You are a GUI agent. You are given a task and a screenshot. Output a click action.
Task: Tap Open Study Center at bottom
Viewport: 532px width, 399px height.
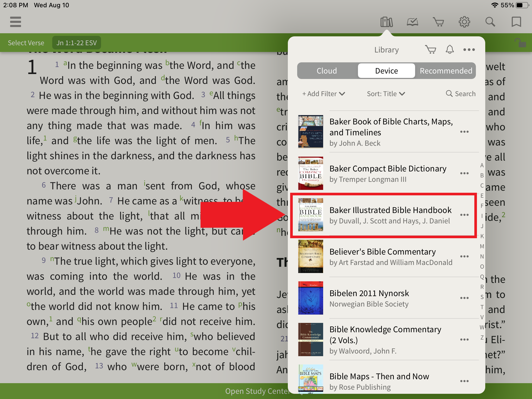tap(257, 391)
